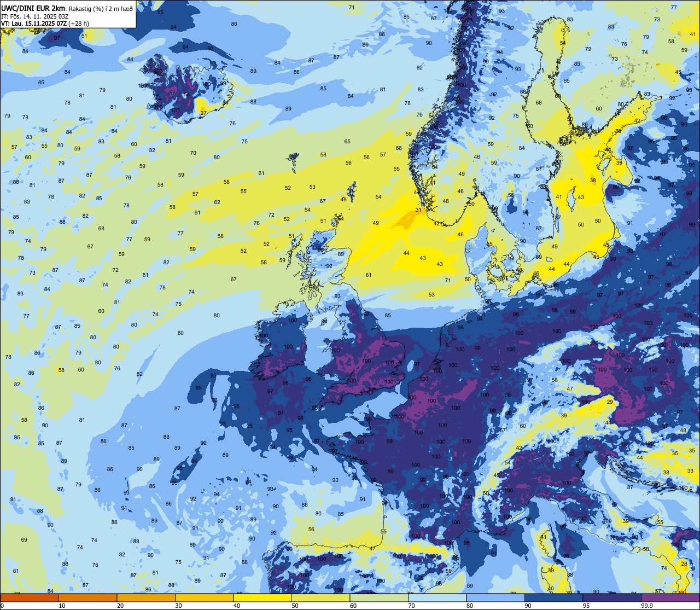Viewport: 700px width, 610px height.
Task: Pick the yellow-green 60–70 legend swatch
Action: [379, 597]
